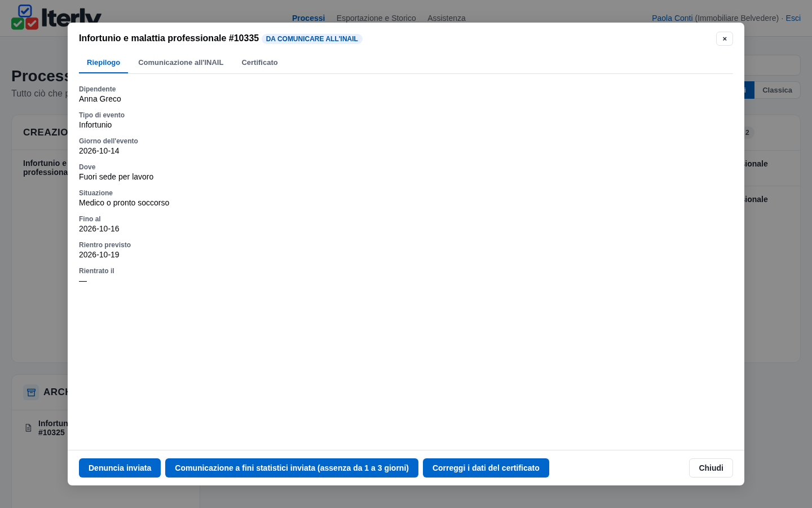Click the Rientrato il dash value

83,281
